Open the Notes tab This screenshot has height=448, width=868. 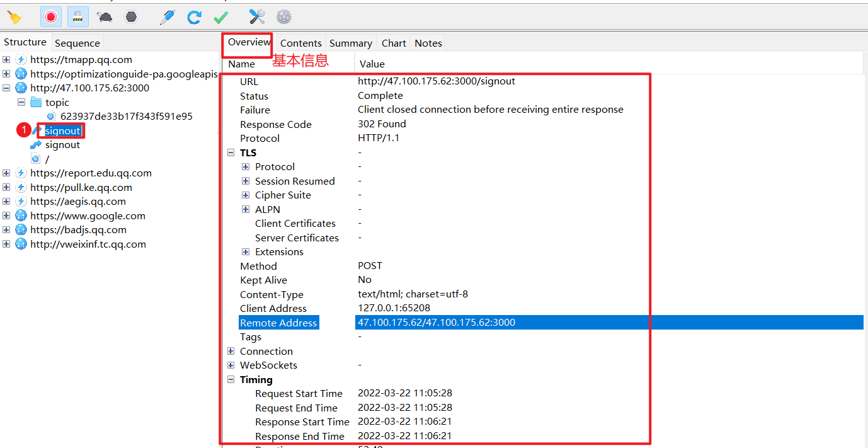pyautogui.click(x=428, y=43)
